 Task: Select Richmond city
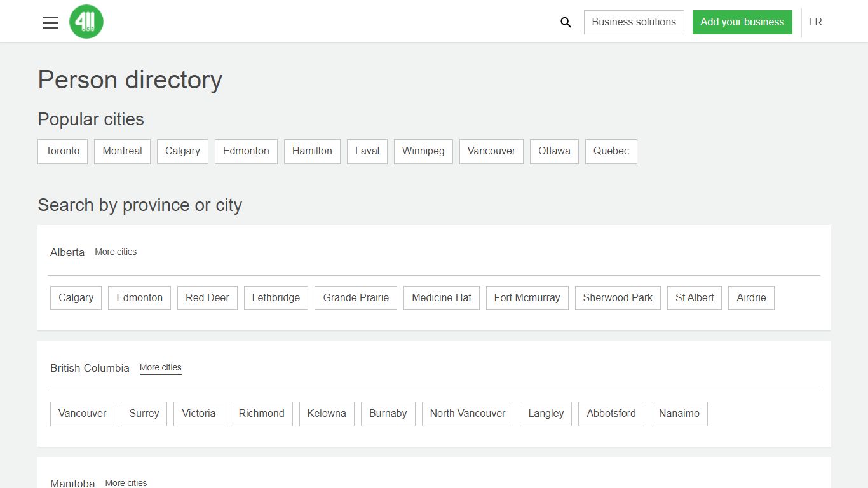262,414
